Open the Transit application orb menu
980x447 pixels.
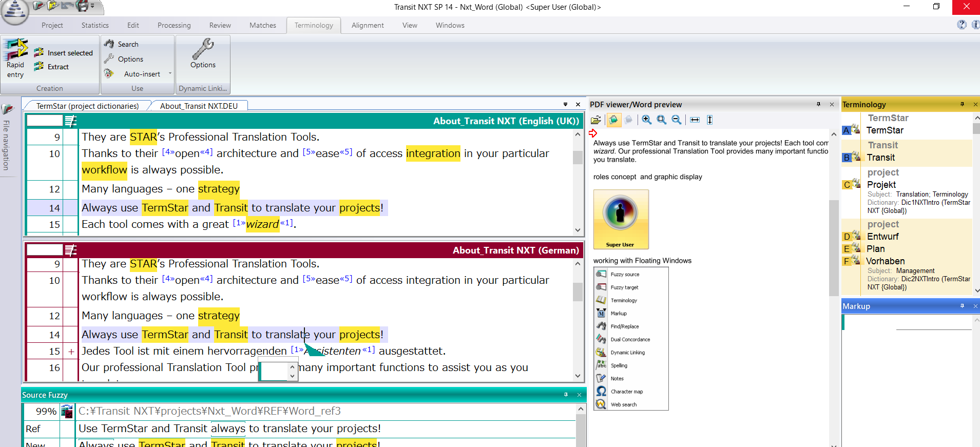pos(14,11)
